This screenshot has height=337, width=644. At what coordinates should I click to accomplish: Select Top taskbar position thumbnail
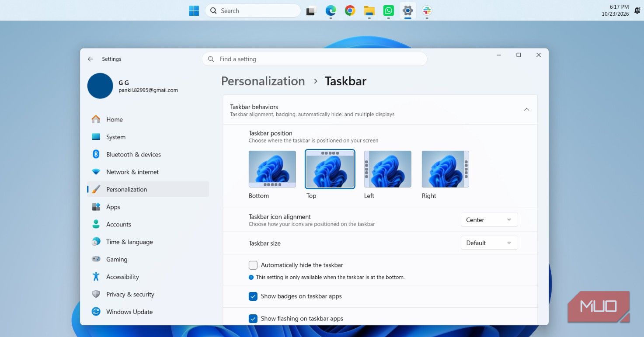click(330, 169)
